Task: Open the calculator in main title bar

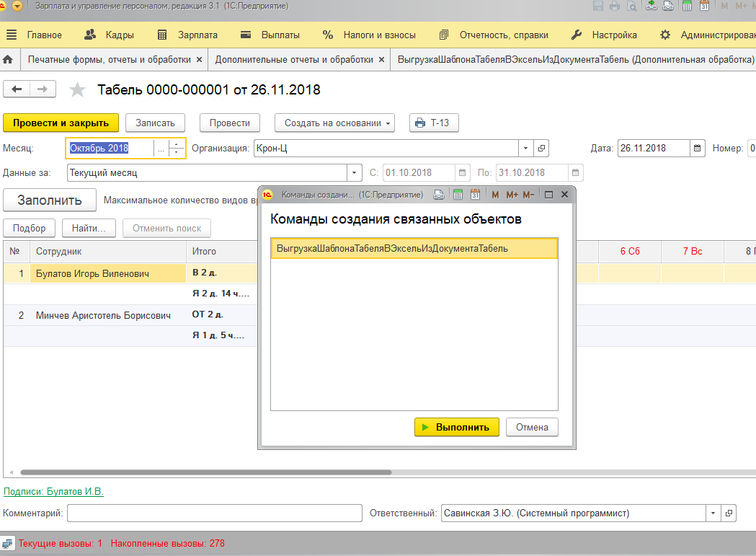Action: (688, 6)
